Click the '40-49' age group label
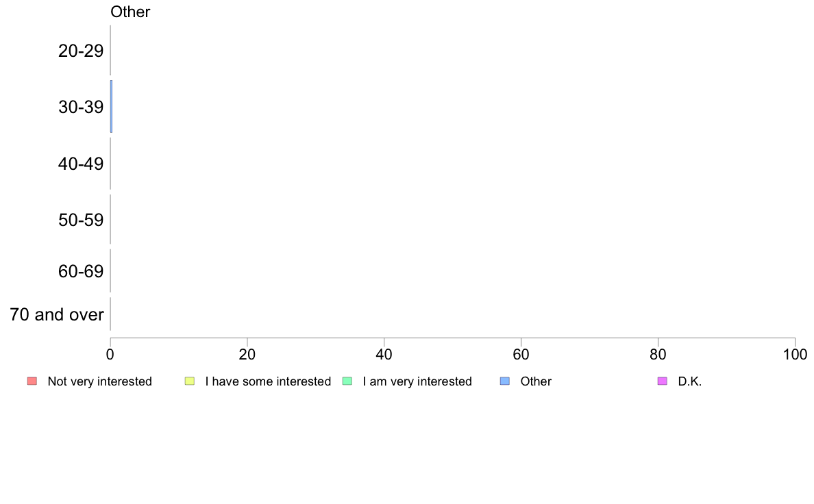Image resolution: width=814 pixels, height=504 pixels. 81,164
